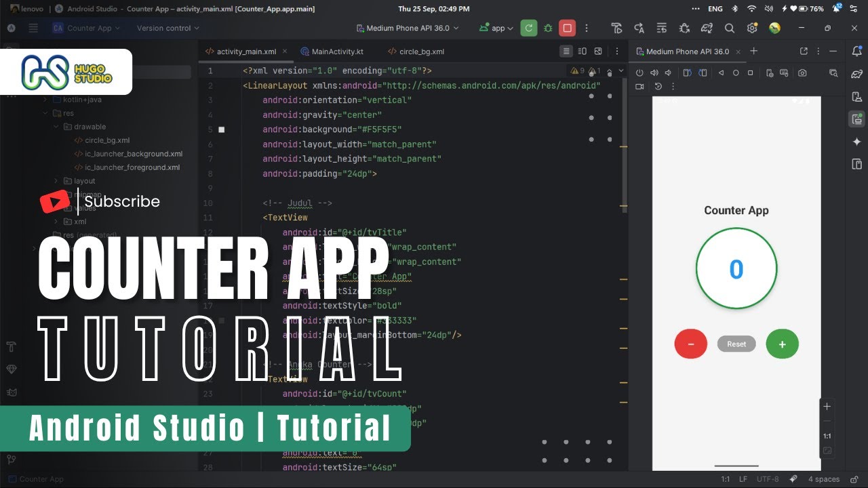Open Medium Phone API 36.0 device dropdown
The width and height of the screenshot is (868, 488).
(x=408, y=28)
